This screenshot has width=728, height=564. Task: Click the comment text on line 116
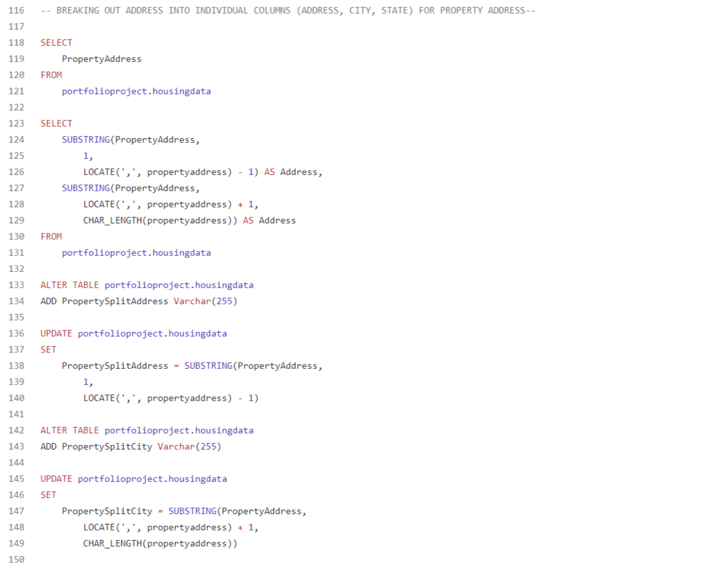(x=288, y=10)
